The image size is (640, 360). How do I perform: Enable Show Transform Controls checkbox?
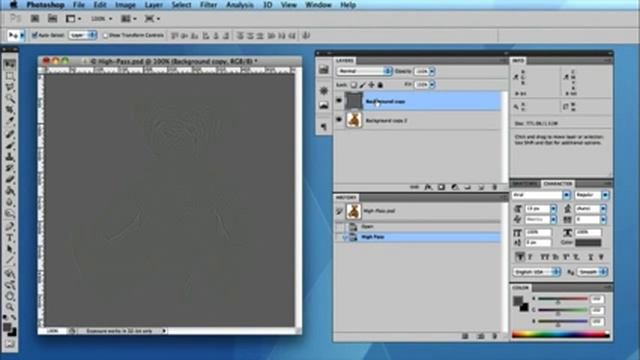(x=105, y=36)
